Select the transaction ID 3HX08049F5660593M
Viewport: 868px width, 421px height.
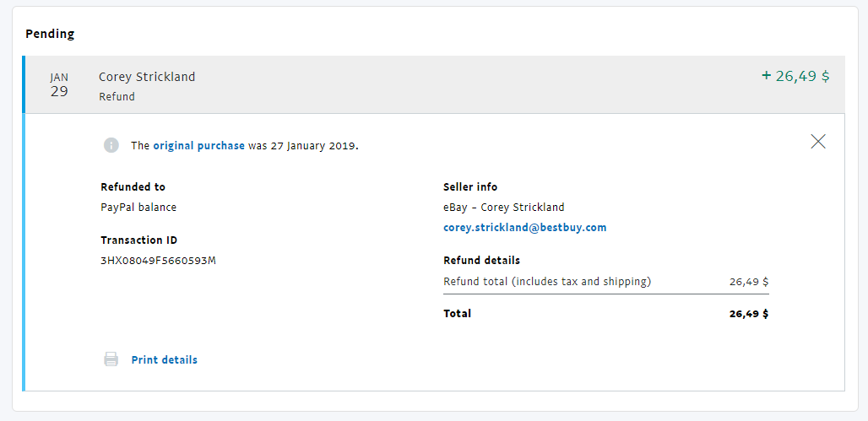tap(158, 260)
